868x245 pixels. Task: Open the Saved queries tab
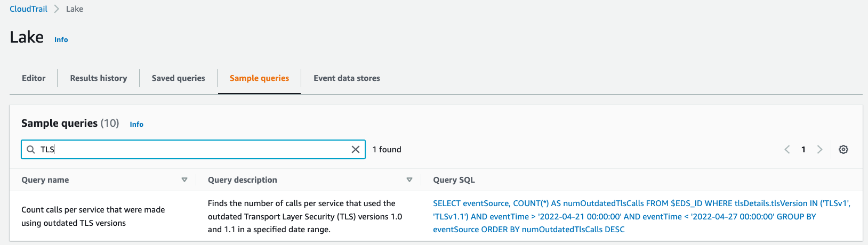179,78
